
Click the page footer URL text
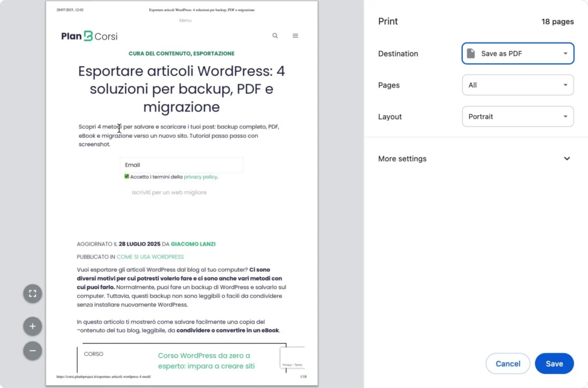tap(104, 377)
